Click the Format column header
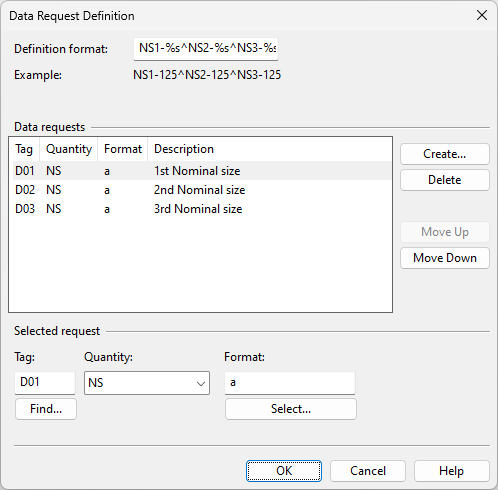 pos(123,149)
